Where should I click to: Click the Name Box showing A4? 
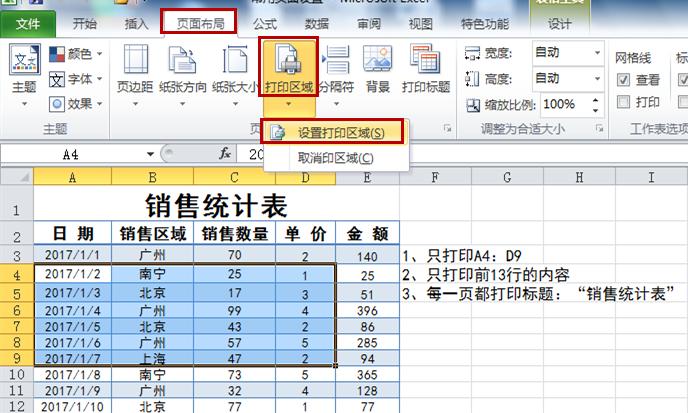pyautogui.click(x=72, y=154)
